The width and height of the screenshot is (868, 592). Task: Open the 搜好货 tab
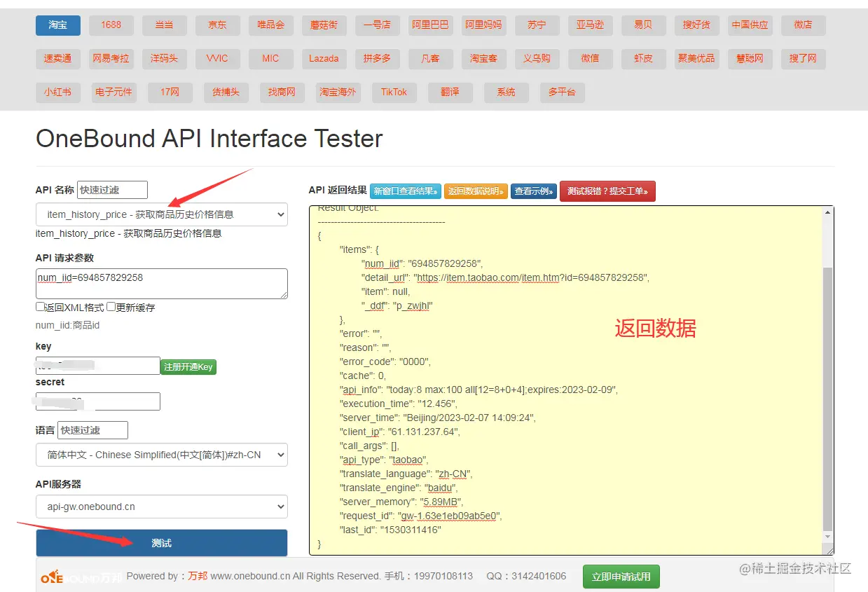pos(696,25)
